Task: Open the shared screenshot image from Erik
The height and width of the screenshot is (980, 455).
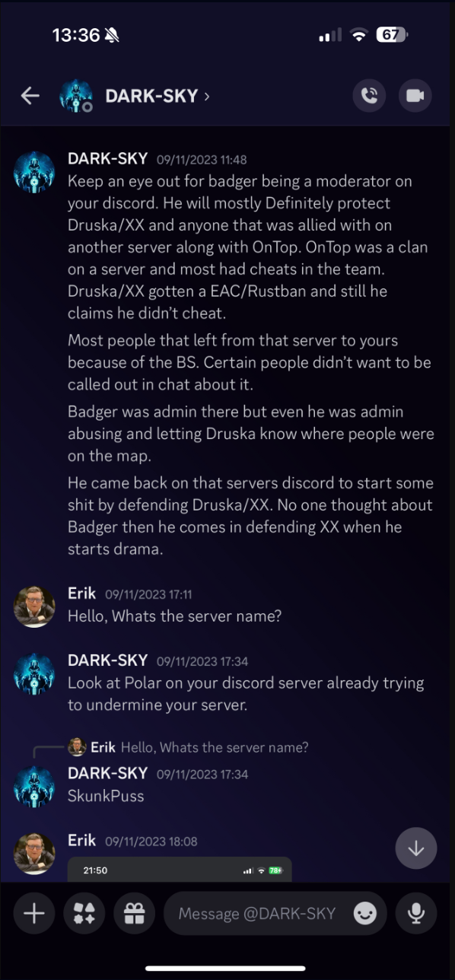Action: pos(180,870)
